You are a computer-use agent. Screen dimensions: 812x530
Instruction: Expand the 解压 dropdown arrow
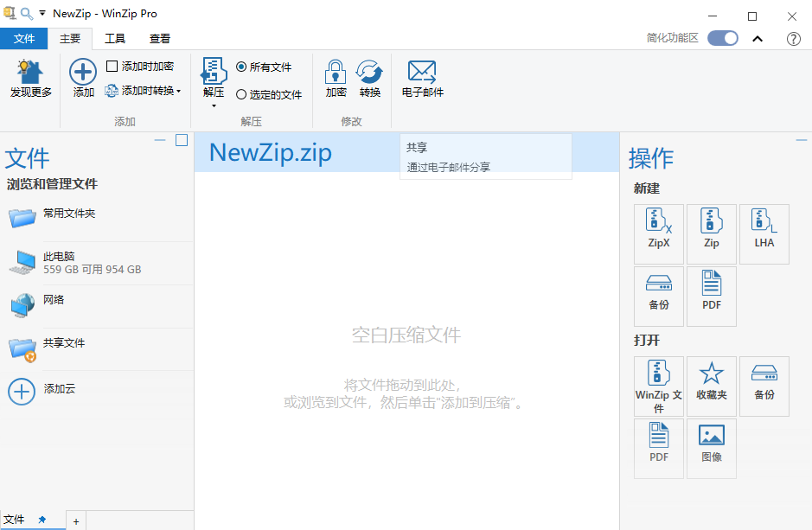click(214, 106)
